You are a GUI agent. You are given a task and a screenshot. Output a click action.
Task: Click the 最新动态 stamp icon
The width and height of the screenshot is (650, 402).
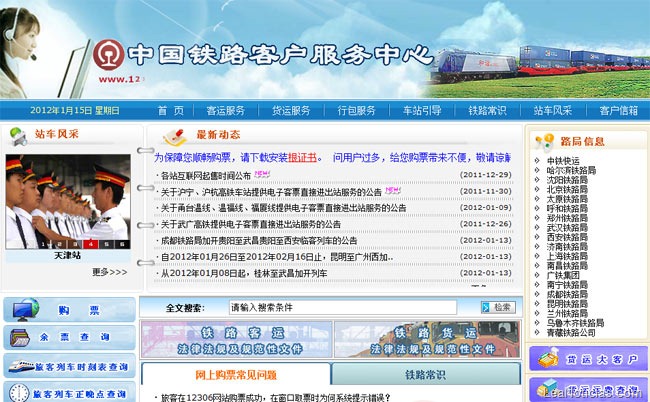click(x=175, y=137)
